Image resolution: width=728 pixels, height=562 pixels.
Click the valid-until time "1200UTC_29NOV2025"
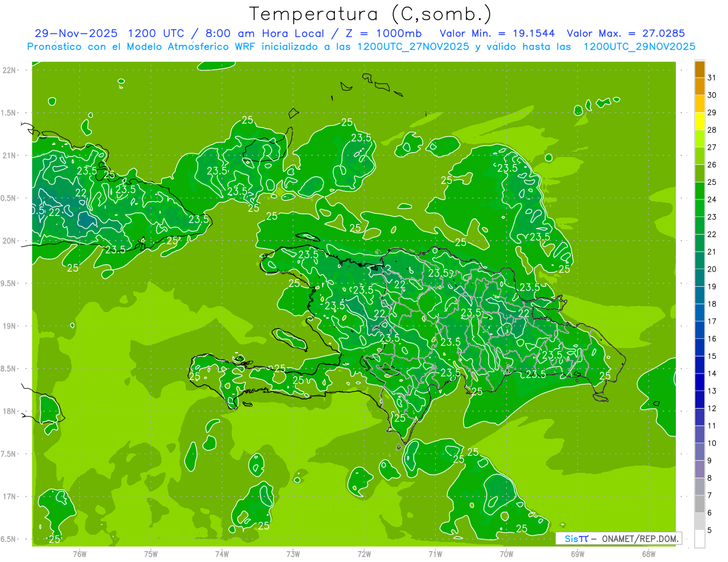[x=639, y=47]
